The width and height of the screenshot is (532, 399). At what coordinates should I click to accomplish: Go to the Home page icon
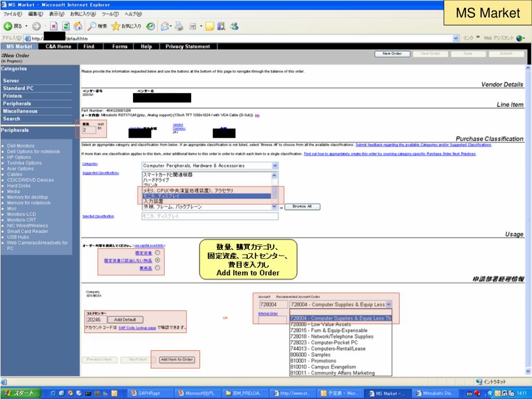(x=78, y=26)
